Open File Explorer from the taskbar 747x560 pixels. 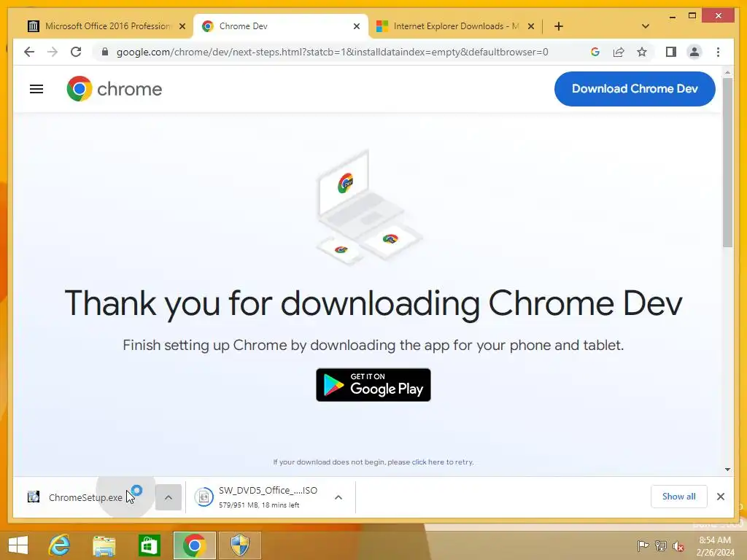[x=104, y=545]
